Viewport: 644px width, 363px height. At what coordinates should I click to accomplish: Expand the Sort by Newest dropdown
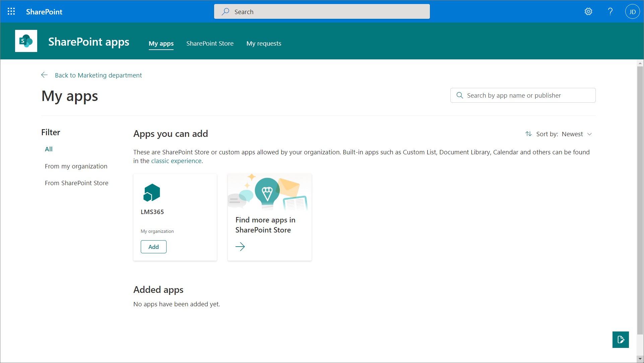click(x=577, y=134)
